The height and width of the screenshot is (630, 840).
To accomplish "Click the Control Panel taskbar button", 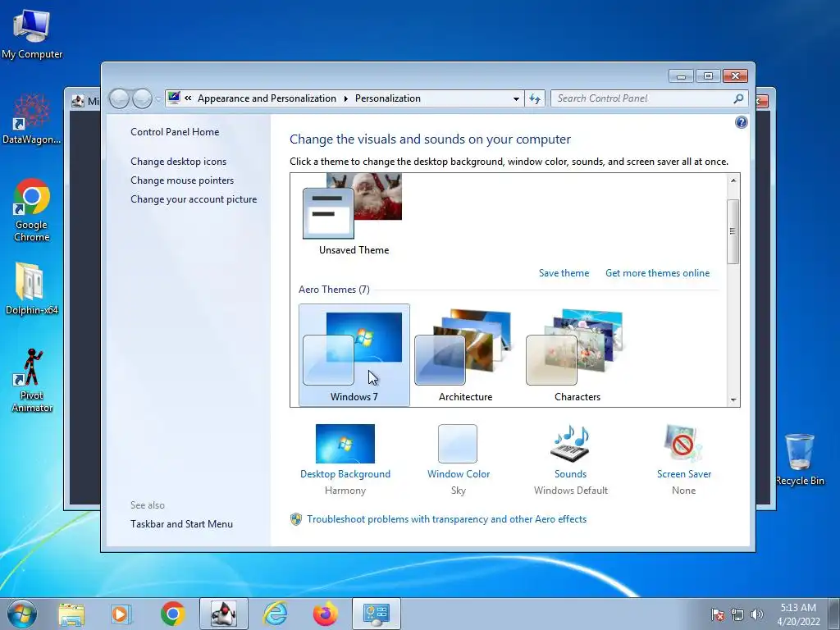I will (x=376, y=614).
